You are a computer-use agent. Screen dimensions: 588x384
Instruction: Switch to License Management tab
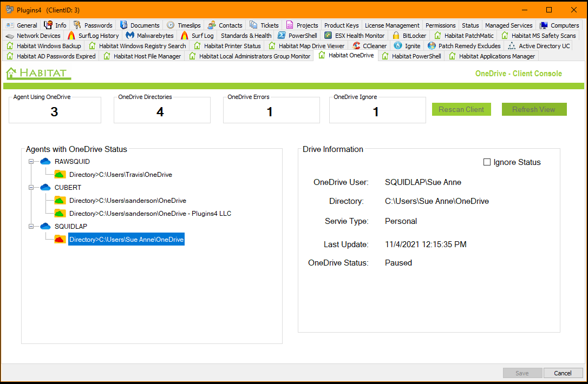(392, 25)
